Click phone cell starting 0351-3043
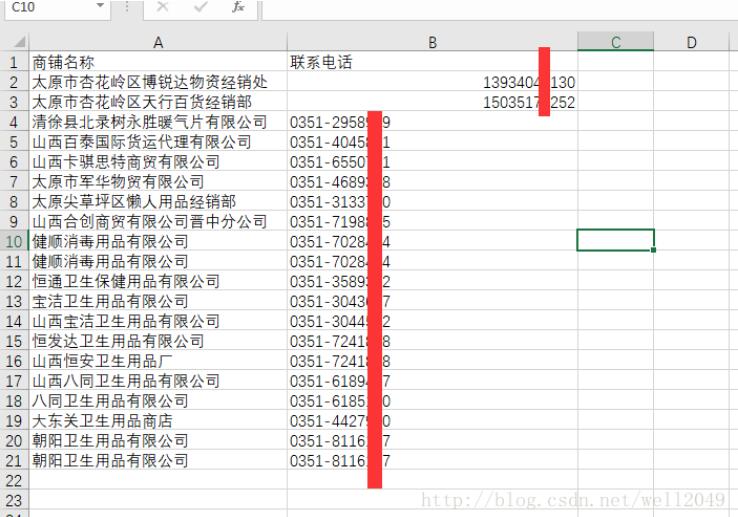Viewport: 738px width, 517px height. (x=433, y=301)
